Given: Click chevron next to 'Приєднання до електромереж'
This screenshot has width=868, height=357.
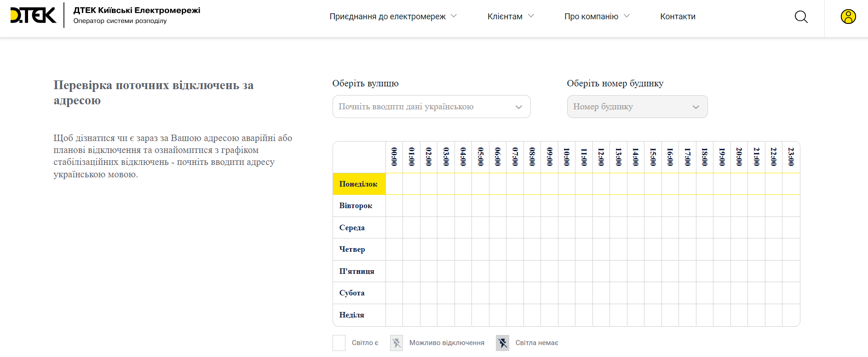Looking at the screenshot, I should [454, 16].
